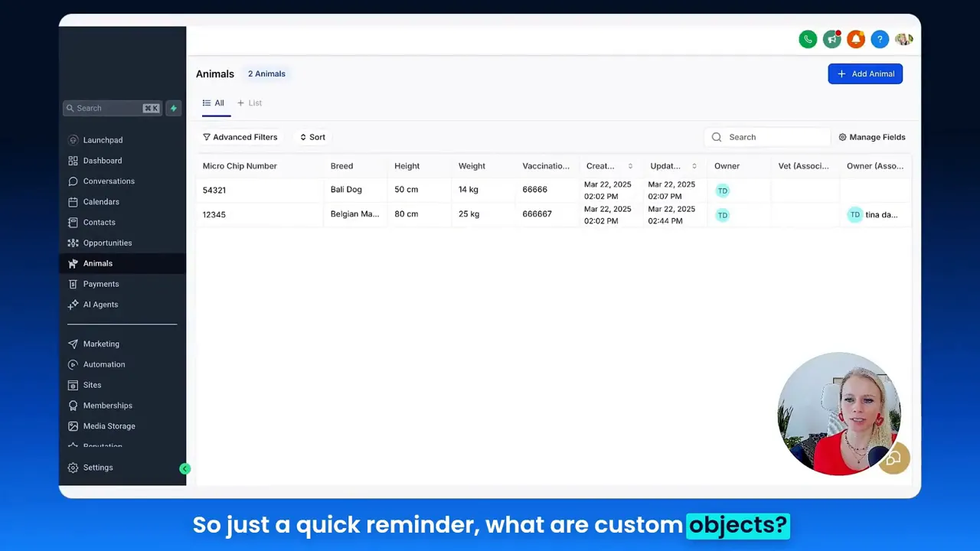The image size is (980, 551).
Task: Click the Dashboard grid icon
Action: click(x=73, y=161)
